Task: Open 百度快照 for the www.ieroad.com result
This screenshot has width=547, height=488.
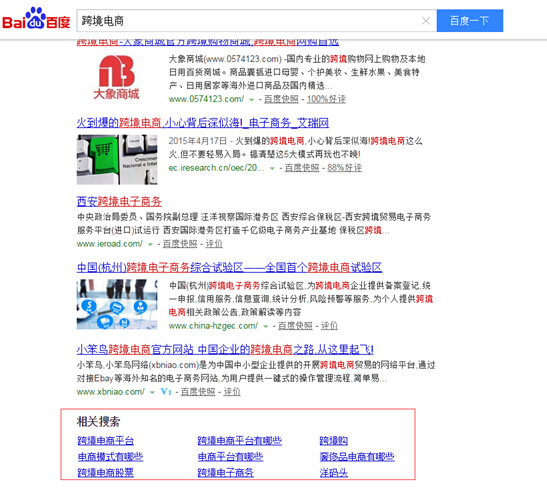Action: pyautogui.click(x=180, y=244)
